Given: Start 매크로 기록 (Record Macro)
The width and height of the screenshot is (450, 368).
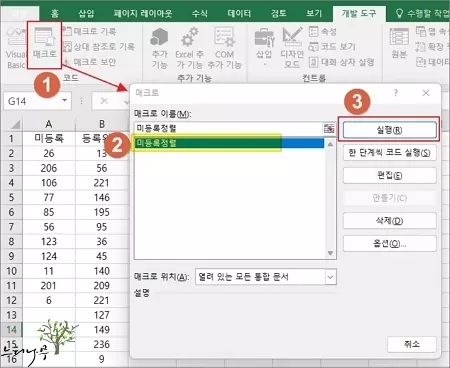Looking at the screenshot, I should pyautogui.click(x=89, y=31).
